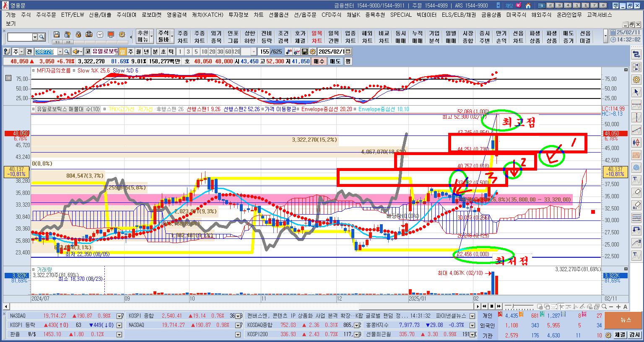Click the gear icon beside 체결 button
This screenshot has height=342, width=644.
pyautogui.click(x=608, y=335)
